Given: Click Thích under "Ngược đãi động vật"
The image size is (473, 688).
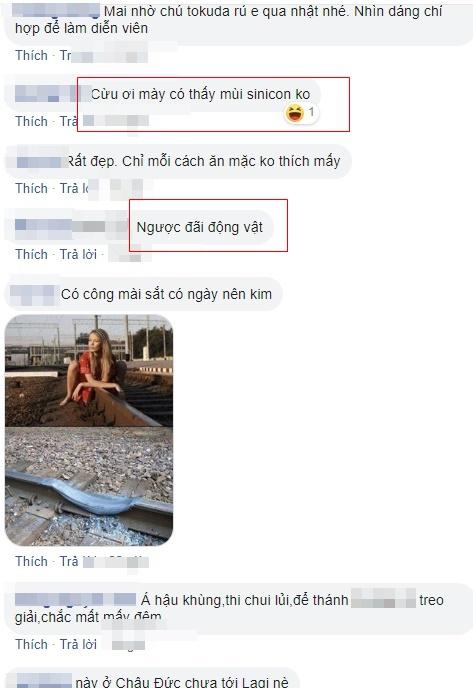Looking at the screenshot, I should pyautogui.click(x=31, y=254).
